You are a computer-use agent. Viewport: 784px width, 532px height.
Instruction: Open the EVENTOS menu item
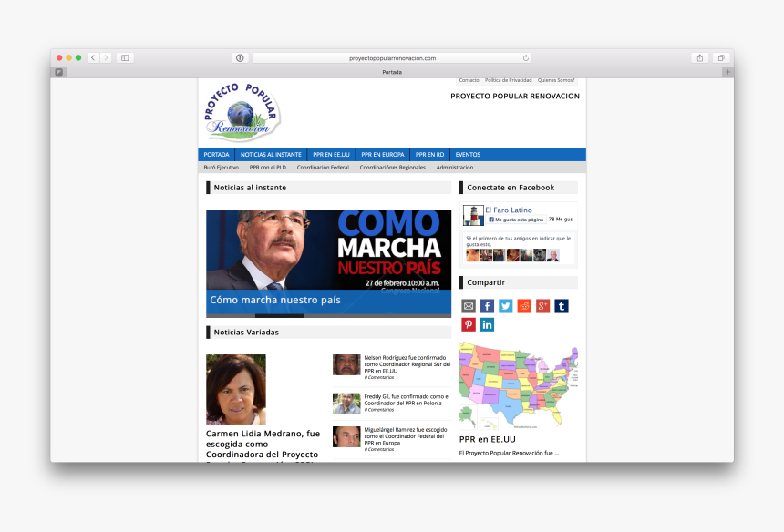[468, 154]
